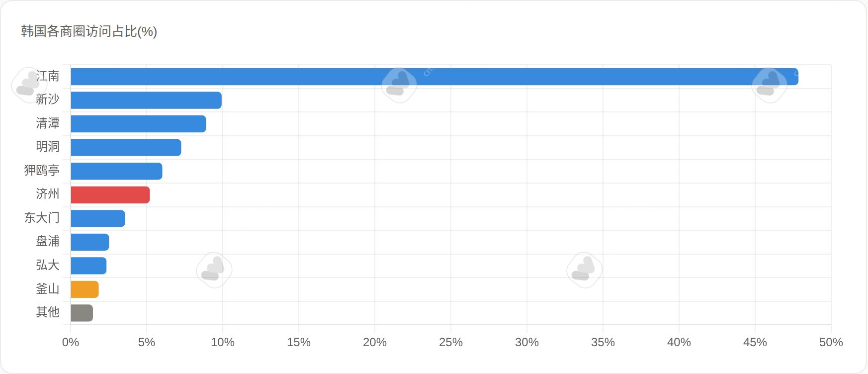This screenshot has width=868, height=374.
Task: Select the 清潭 bar
Action: pos(139,124)
